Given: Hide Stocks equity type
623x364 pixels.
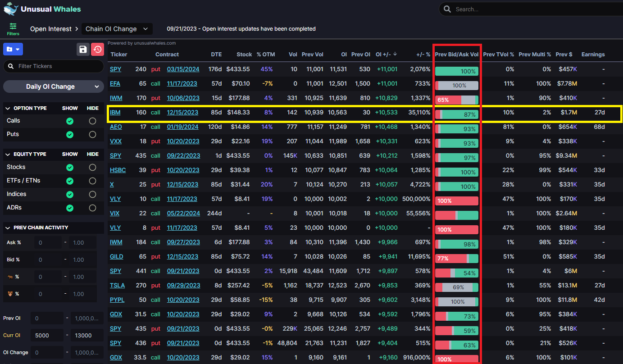Looking at the screenshot, I should [x=93, y=167].
